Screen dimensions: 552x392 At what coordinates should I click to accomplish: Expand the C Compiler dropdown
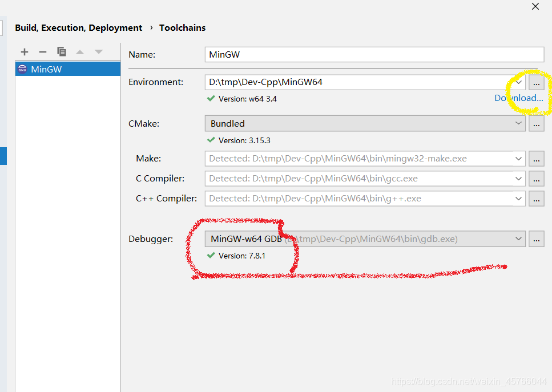[x=518, y=179]
